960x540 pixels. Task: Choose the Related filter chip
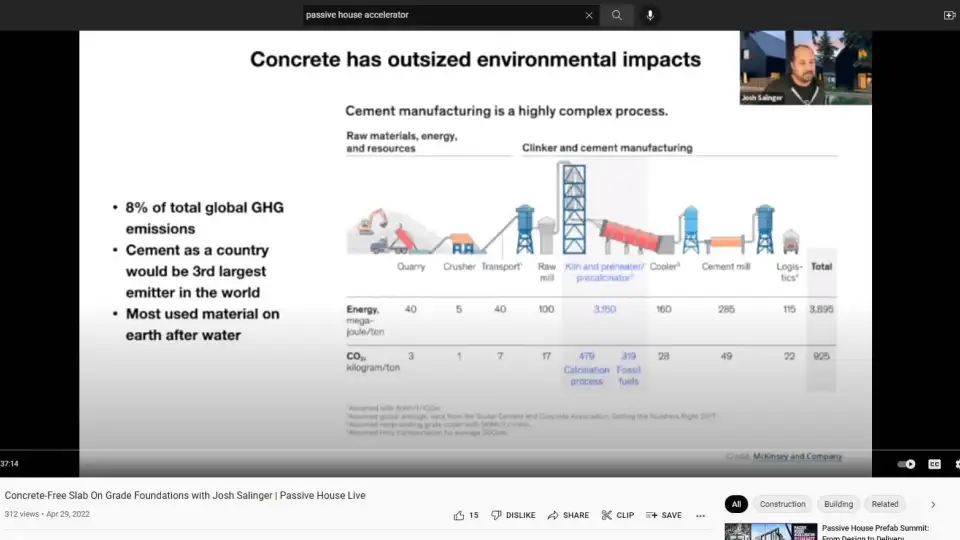[x=885, y=504]
